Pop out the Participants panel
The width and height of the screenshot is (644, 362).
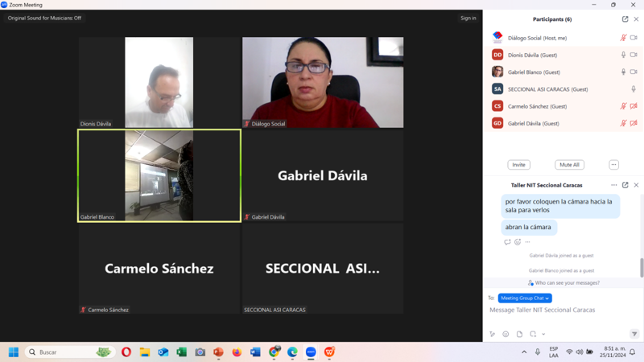point(625,19)
